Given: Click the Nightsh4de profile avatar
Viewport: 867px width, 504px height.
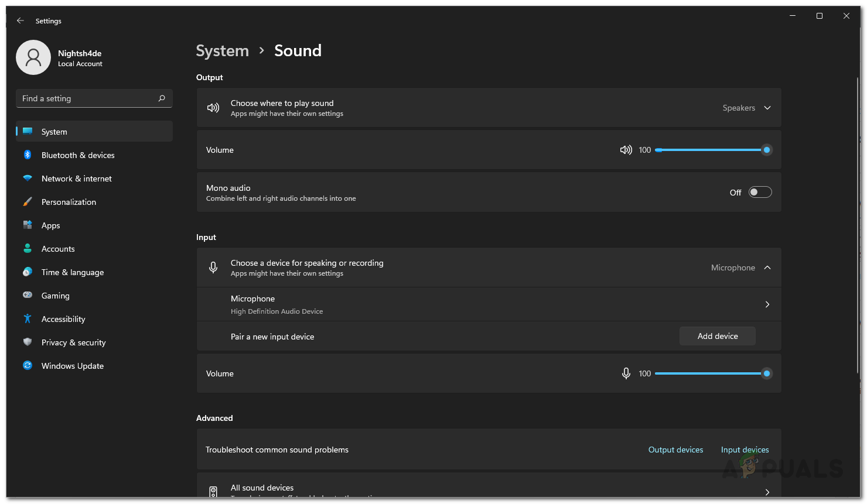Looking at the screenshot, I should [x=33, y=57].
